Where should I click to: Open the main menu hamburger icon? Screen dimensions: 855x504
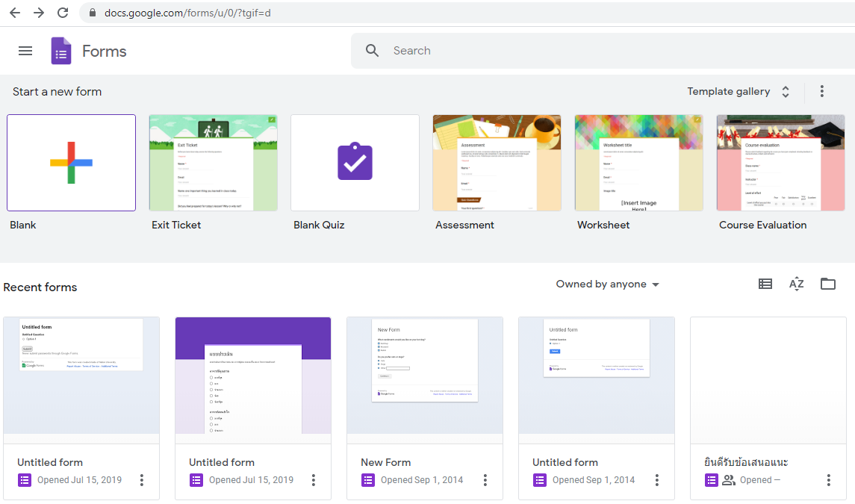[25, 51]
